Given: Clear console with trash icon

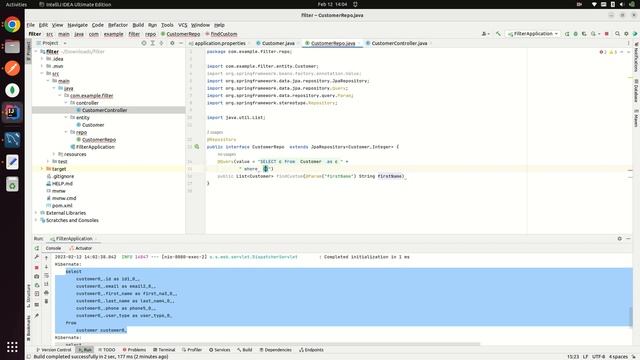Looking at the screenshot, I should 46,301.
